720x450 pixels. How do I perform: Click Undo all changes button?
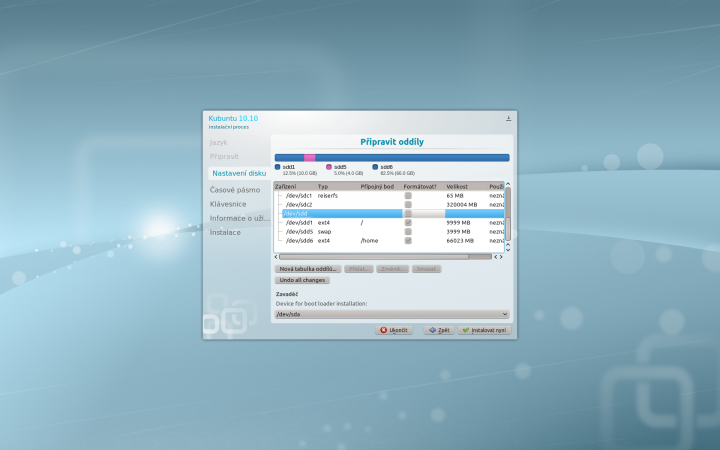tap(302, 280)
